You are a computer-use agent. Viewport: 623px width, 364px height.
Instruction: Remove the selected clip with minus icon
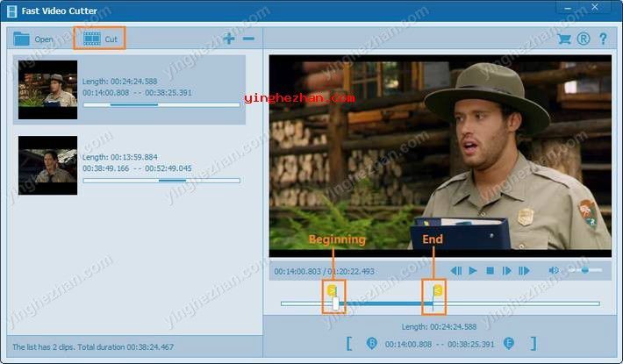tap(248, 39)
